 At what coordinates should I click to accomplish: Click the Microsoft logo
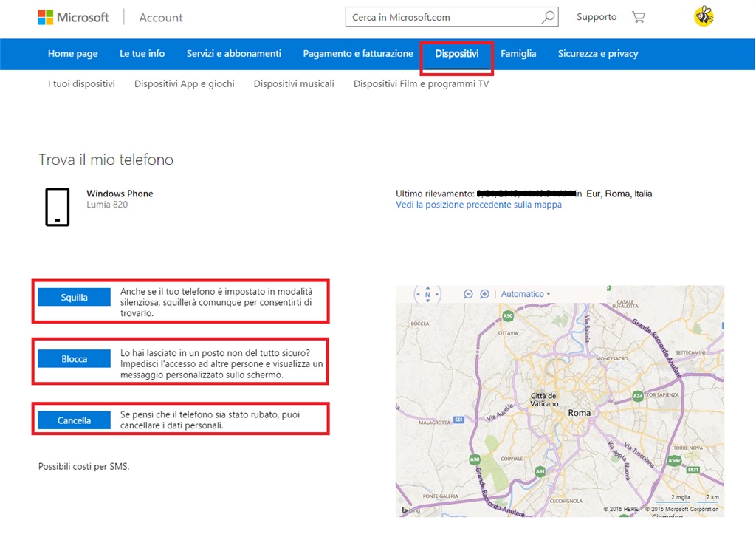tap(73, 18)
